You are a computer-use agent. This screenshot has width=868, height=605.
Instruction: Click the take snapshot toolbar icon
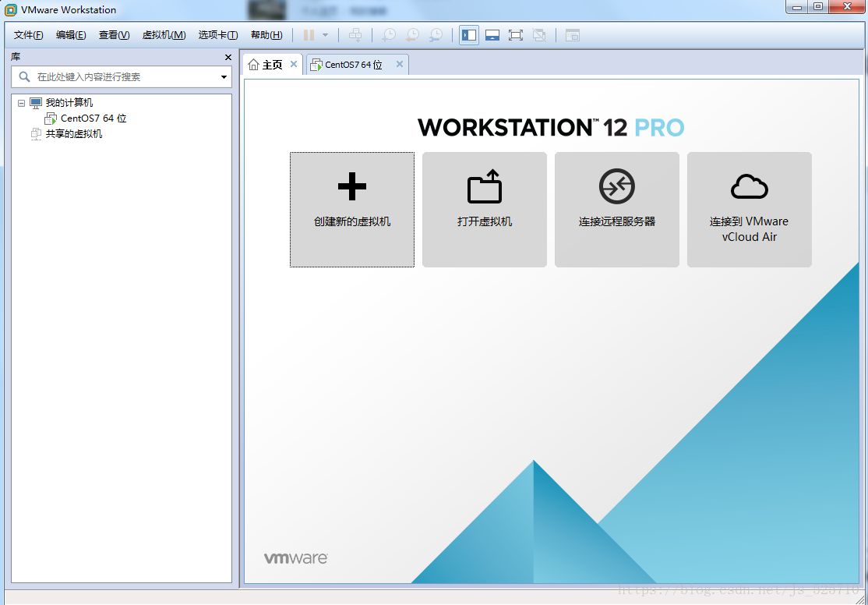(389, 35)
